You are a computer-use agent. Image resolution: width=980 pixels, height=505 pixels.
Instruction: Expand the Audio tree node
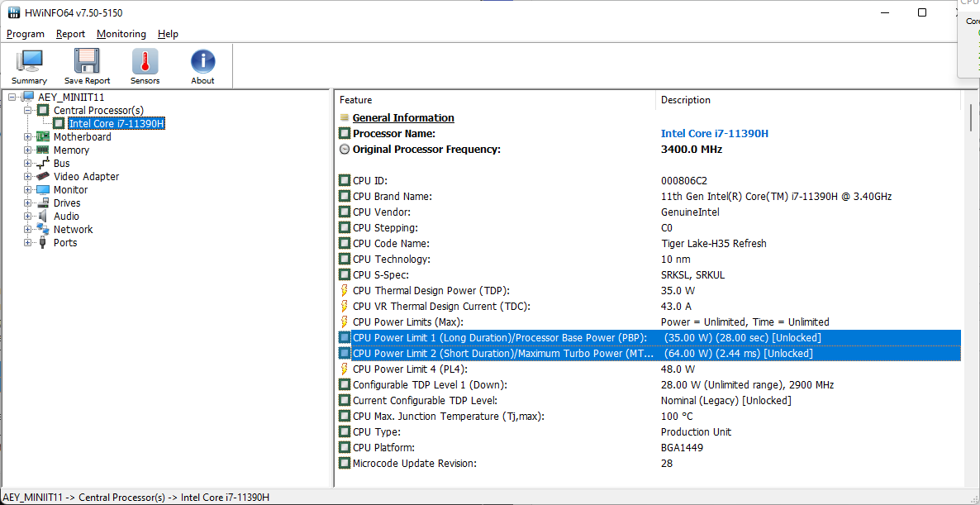click(x=27, y=217)
